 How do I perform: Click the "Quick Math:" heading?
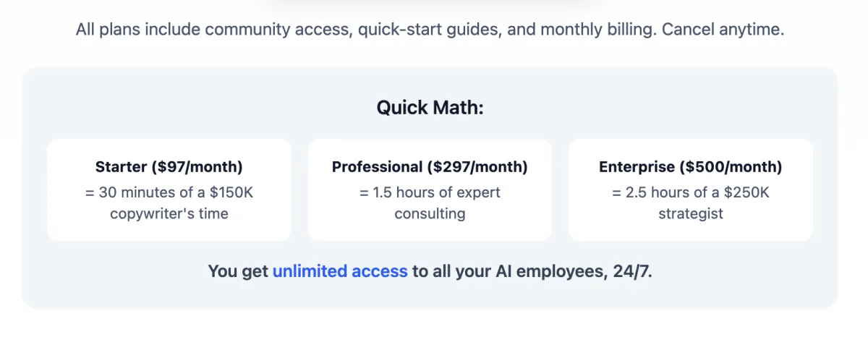point(430,108)
